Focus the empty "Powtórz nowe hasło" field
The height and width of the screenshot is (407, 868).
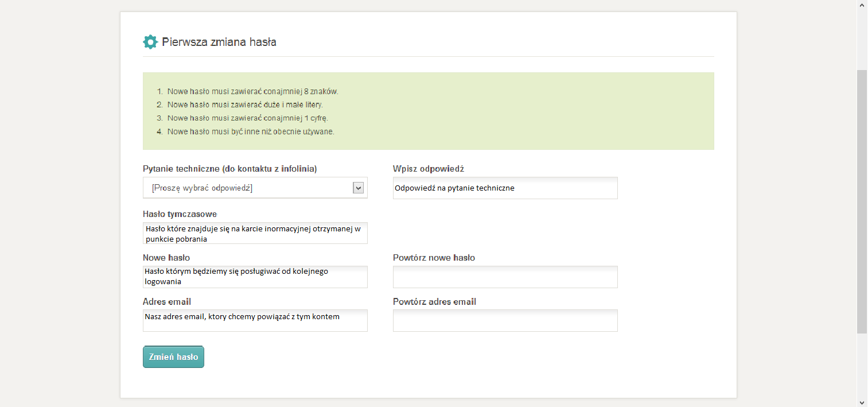[x=505, y=277]
